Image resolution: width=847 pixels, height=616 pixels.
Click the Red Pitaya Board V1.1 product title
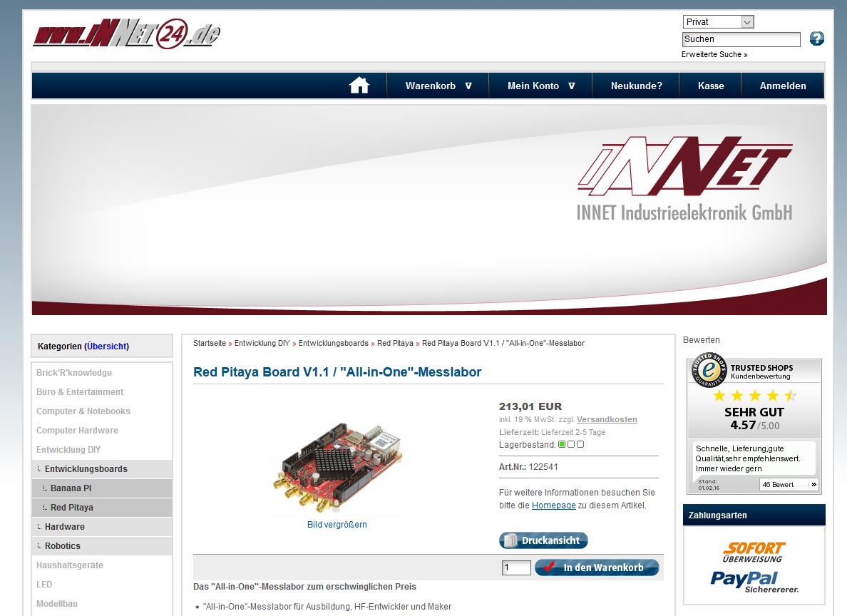coord(337,372)
